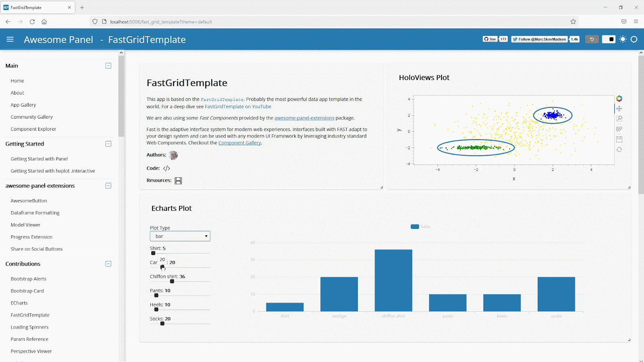Open FastGridTemplate sidebar link
Viewport: 644px width, 362px height.
click(x=30, y=315)
